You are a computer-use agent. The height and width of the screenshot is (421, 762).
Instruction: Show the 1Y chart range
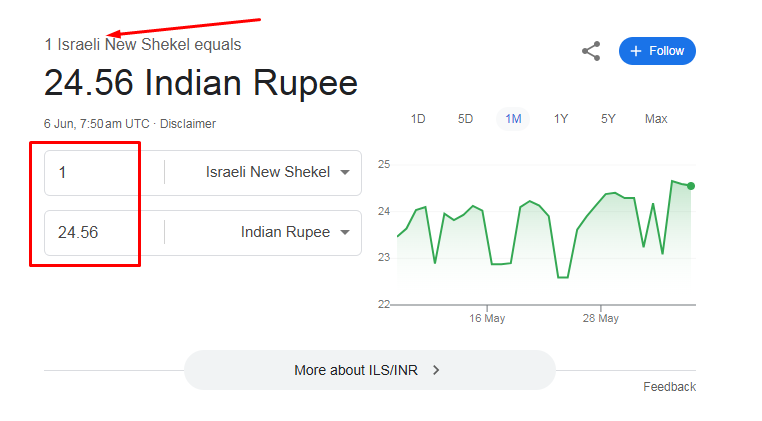(x=561, y=119)
